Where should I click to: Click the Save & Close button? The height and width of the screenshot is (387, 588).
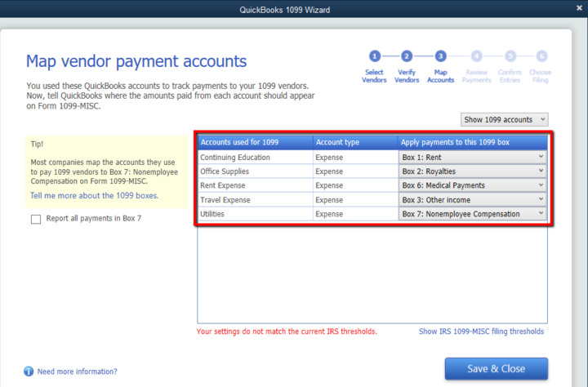coord(497,368)
